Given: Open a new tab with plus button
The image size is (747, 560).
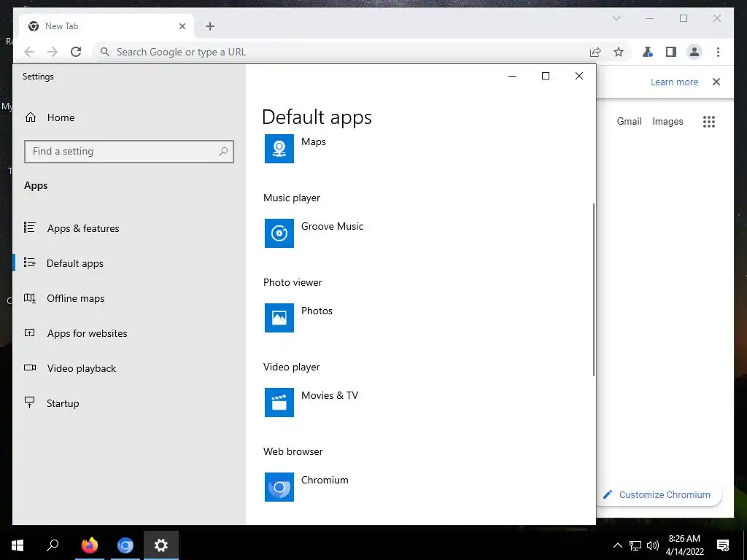Looking at the screenshot, I should click(x=210, y=26).
